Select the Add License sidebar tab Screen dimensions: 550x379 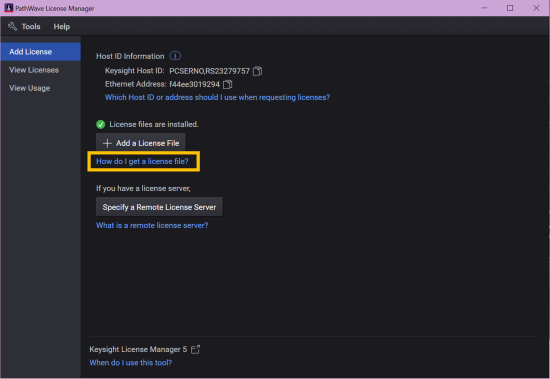point(40,52)
